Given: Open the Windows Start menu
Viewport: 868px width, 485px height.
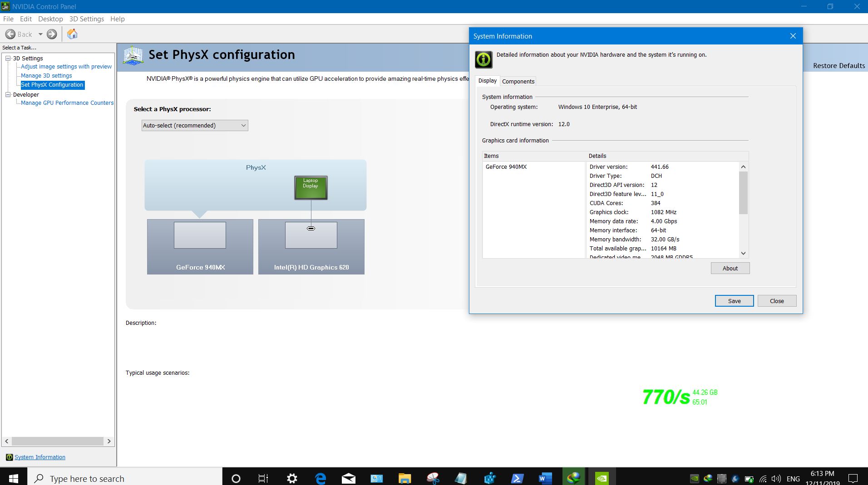Looking at the screenshot, I should click(x=14, y=478).
